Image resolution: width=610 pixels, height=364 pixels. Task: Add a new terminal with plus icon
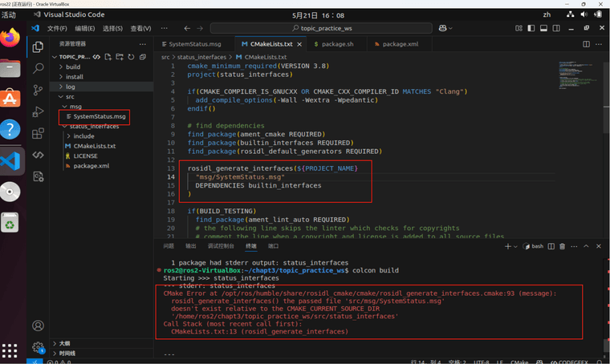pos(508,246)
